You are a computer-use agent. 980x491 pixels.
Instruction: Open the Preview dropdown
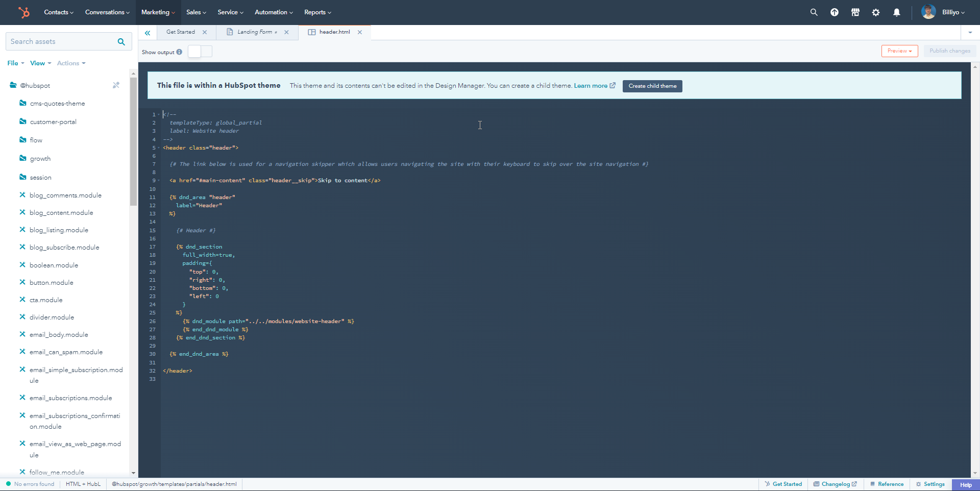point(899,51)
